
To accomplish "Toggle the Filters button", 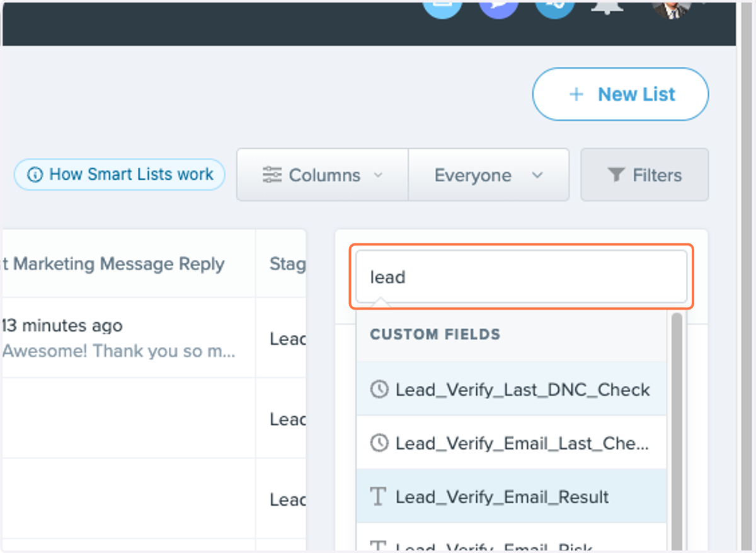I will pos(644,175).
